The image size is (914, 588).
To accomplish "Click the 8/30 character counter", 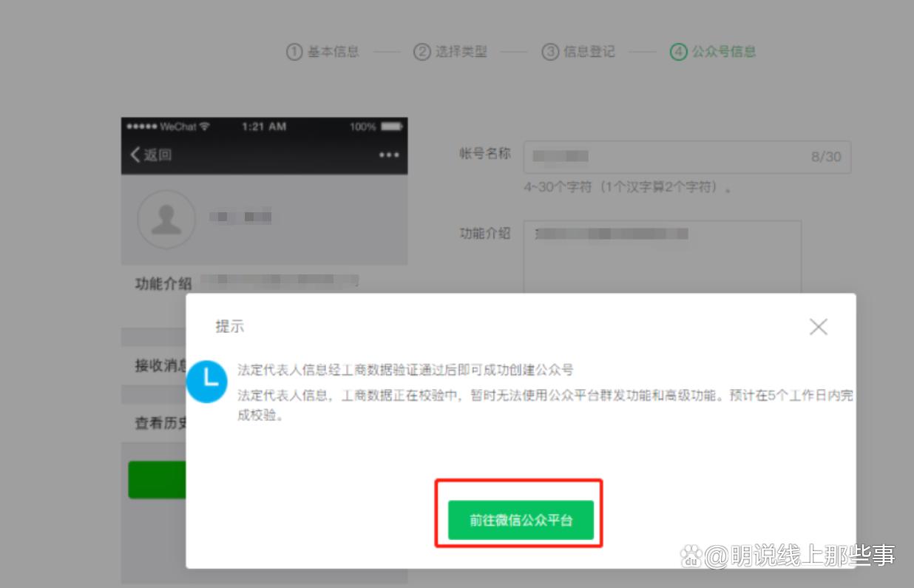I will pyautogui.click(x=826, y=157).
